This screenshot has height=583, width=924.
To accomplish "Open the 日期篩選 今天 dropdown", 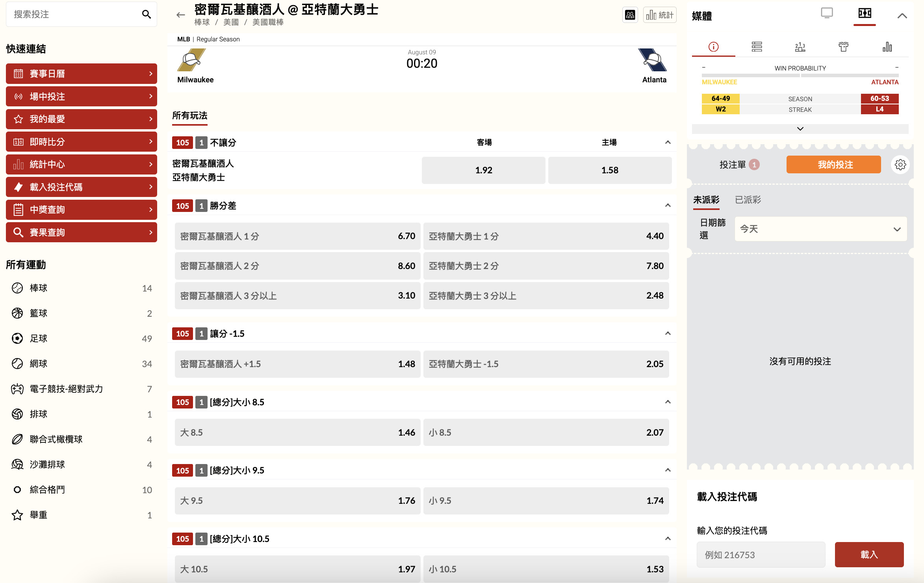I will click(x=820, y=229).
